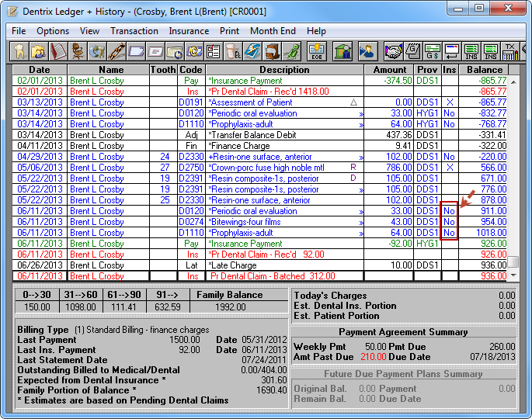
Task: Select the Crown-porc fuse high noble mtl row
Action: [x=260, y=167]
